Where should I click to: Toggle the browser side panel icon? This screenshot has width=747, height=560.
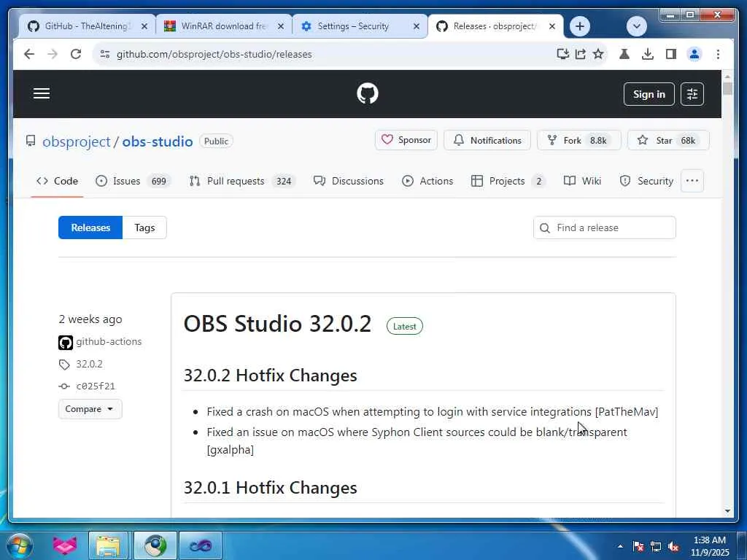671,54
